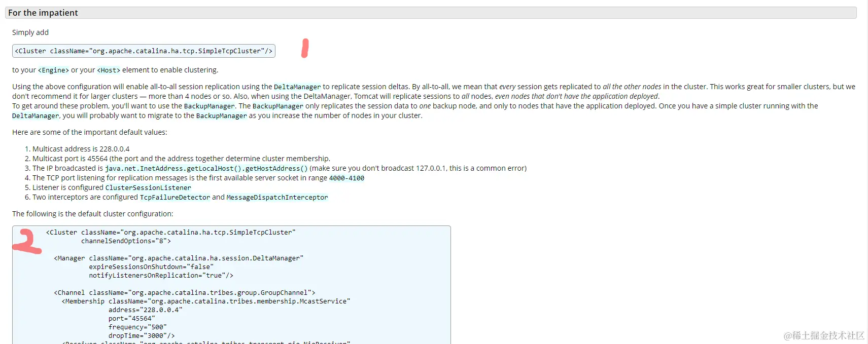Click 'all the other nodes' italic phrase
The image size is (868, 344).
point(632,87)
